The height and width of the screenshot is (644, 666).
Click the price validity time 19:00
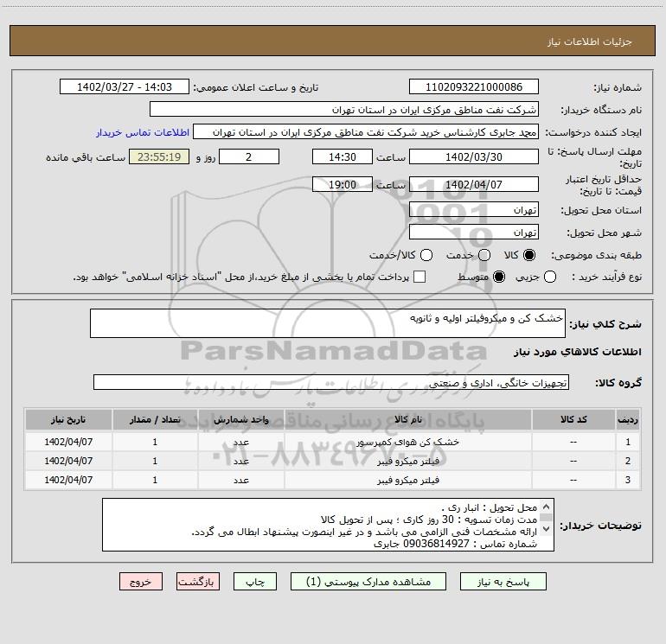click(x=343, y=185)
